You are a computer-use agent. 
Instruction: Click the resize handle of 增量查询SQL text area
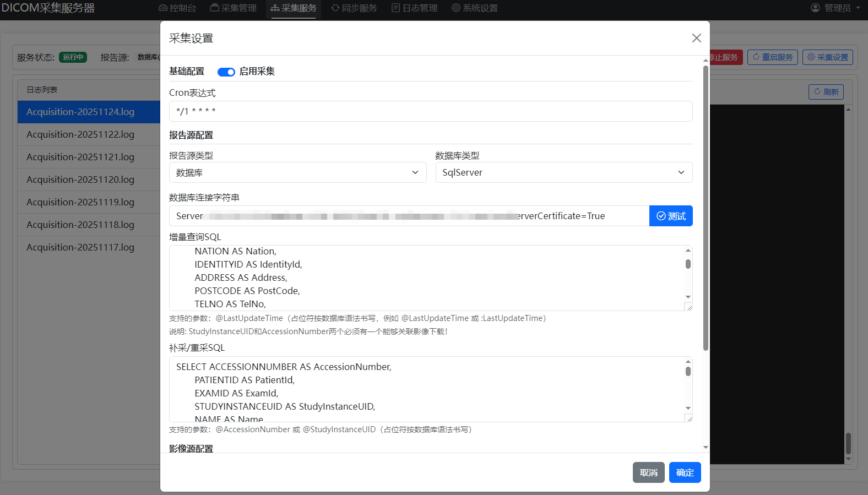pyautogui.click(x=688, y=307)
